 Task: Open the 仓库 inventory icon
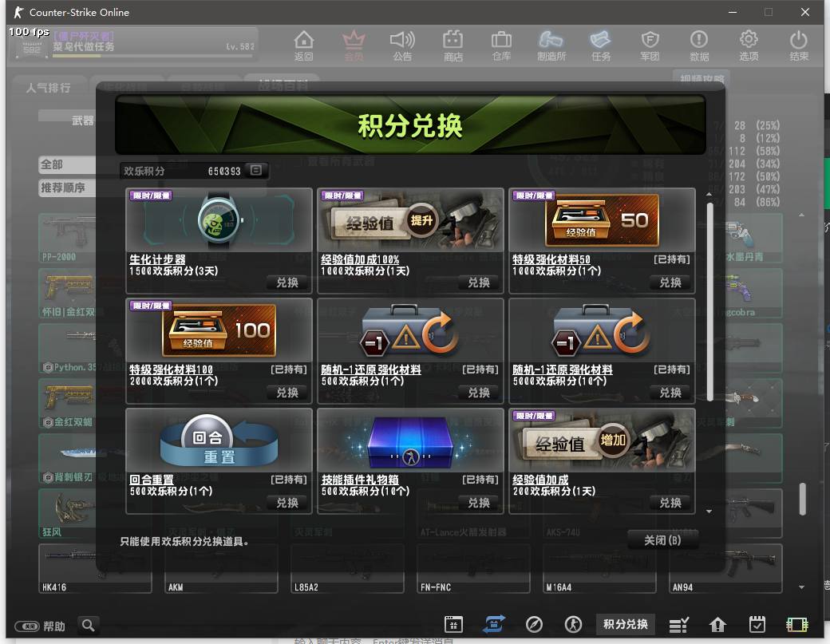tap(501, 45)
